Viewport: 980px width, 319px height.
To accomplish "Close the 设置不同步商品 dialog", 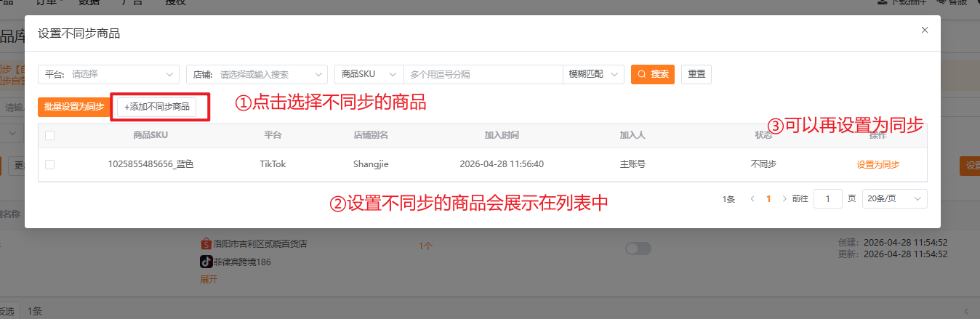I will 925,30.
